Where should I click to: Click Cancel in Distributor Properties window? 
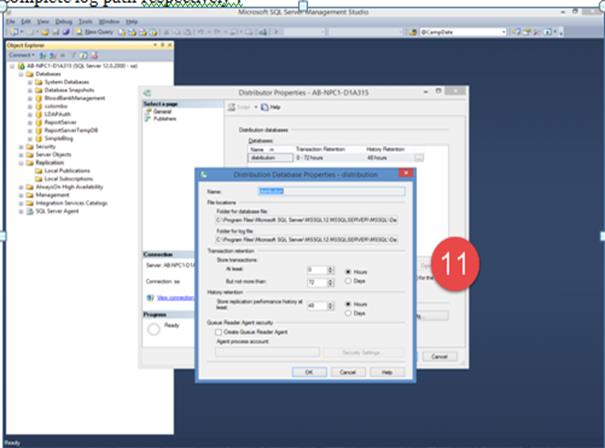click(x=439, y=357)
